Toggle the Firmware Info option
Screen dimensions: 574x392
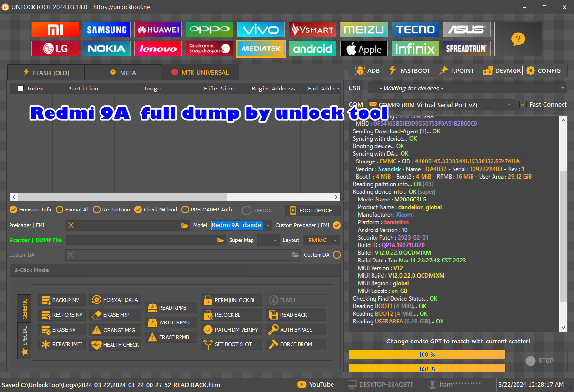coord(30,210)
